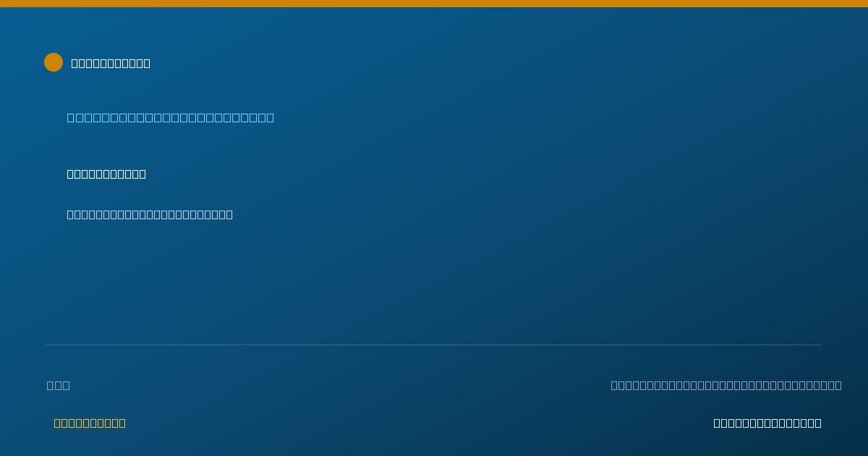The image size is (868, 456).
Task: Click the light blue headline text line
Action: (x=171, y=117)
